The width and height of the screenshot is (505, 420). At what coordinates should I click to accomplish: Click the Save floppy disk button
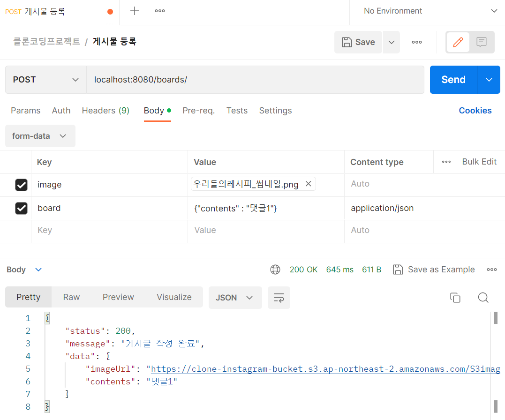tap(358, 42)
